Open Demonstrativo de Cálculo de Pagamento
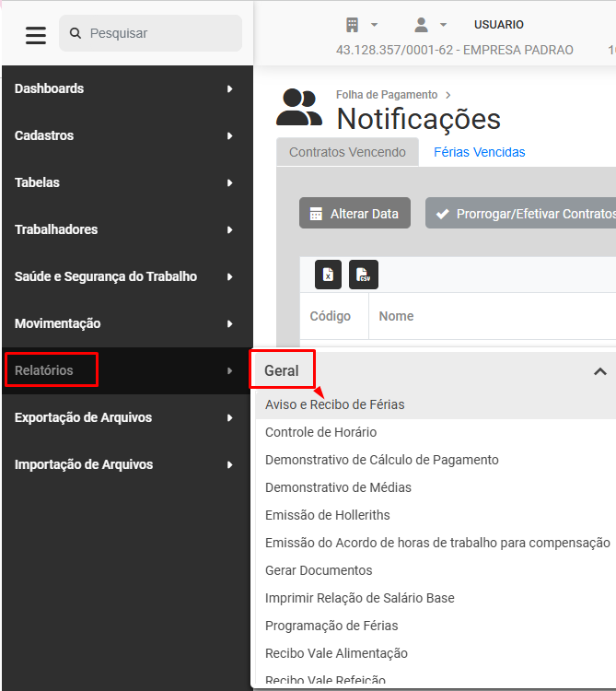The image size is (616, 691). tap(382, 460)
